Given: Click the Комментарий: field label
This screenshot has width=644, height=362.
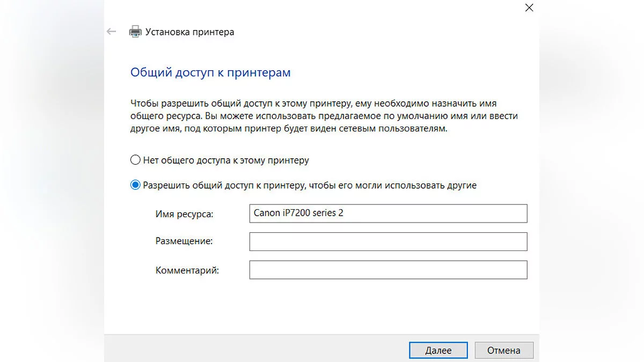Looking at the screenshot, I should coord(187,270).
